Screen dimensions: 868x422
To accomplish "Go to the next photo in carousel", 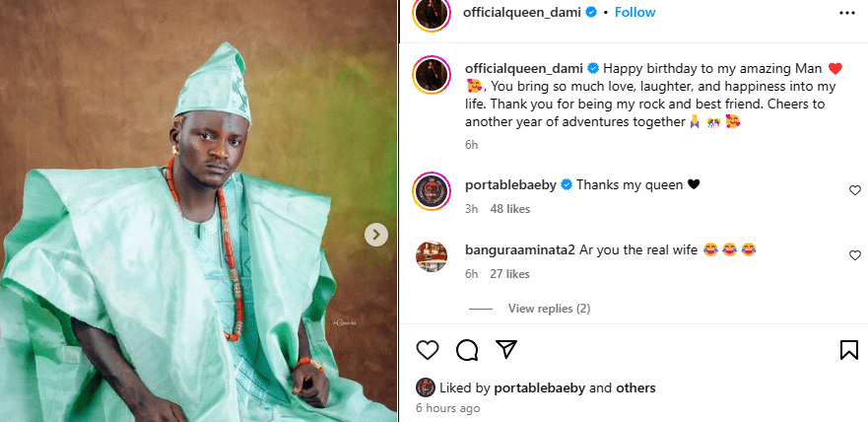I will pos(375,235).
